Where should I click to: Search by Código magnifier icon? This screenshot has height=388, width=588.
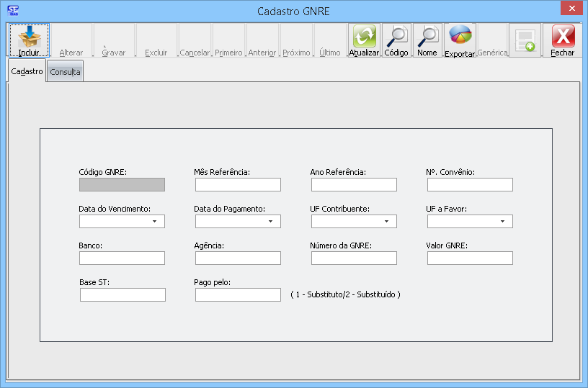pos(396,37)
